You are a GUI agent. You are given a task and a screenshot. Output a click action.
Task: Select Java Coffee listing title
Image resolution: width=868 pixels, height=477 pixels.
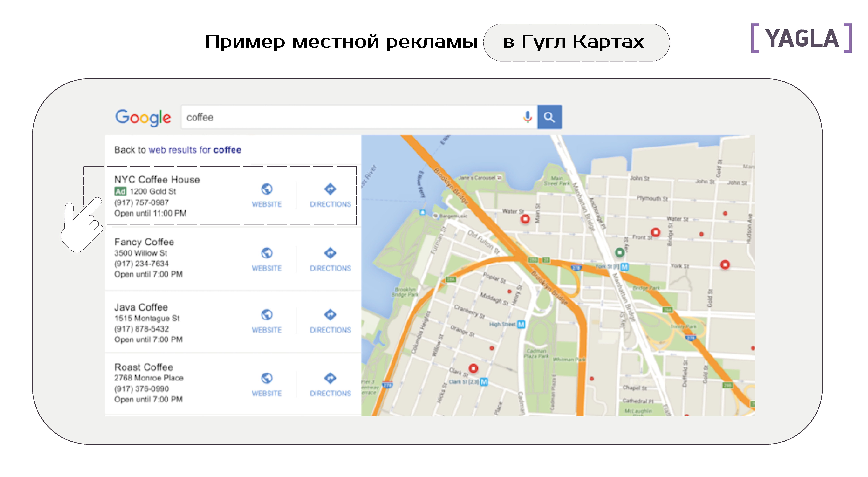point(141,307)
